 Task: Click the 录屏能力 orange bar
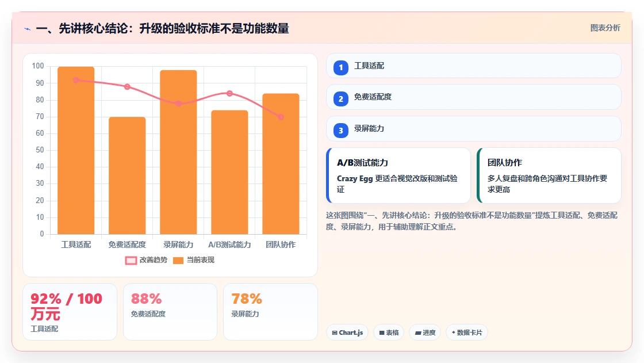pos(178,152)
